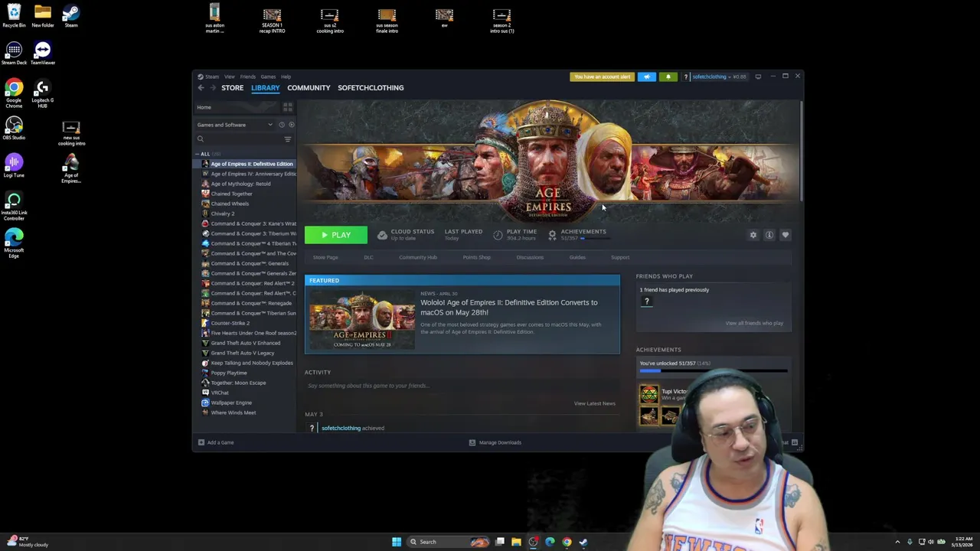Open Support link

pyautogui.click(x=620, y=257)
